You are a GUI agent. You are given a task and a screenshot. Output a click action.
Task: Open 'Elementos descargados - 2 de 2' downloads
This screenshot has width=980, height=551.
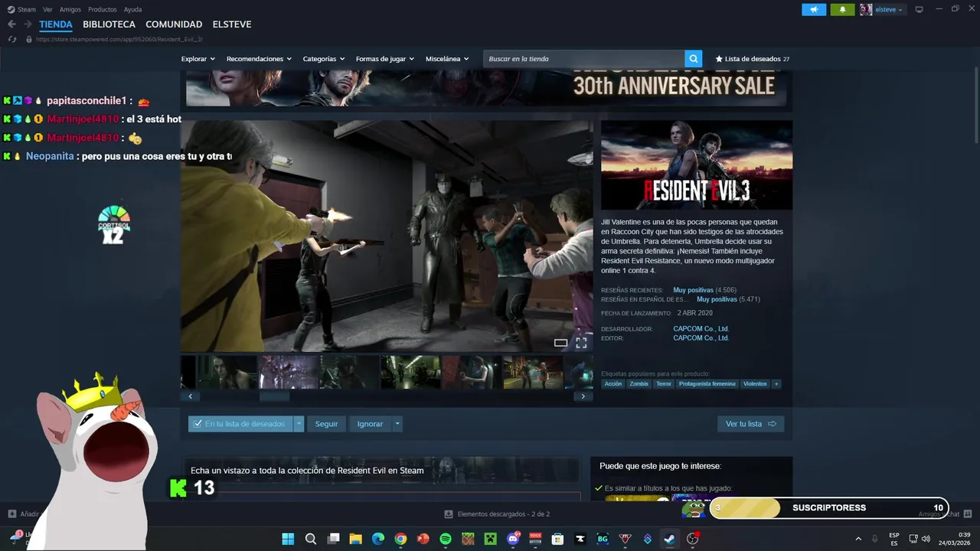point(498,514)
